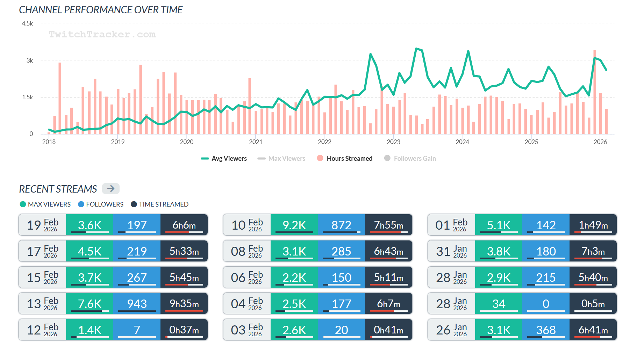Click the tall 2026 hours-streamed bar
The image size is (644, 353).
(x=595, y=92)
